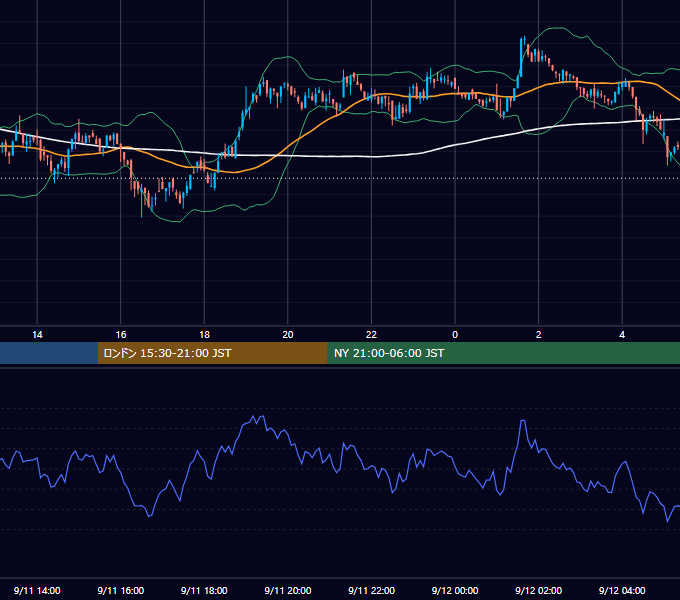Click the 9/12 04:00 date label
The width and height of the screenshot is (680, 600).
[x=622, y=590]
